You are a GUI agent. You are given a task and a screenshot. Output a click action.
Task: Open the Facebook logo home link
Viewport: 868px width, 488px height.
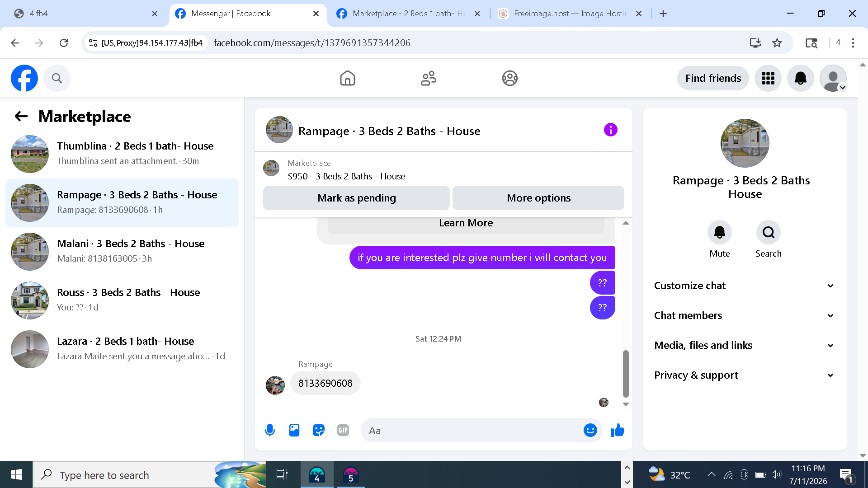click(24, 78)
